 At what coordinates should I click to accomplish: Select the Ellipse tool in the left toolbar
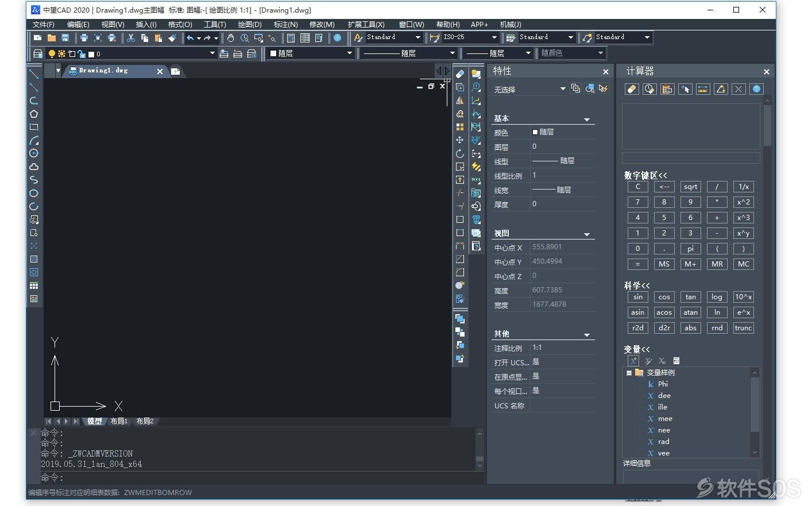point(34,193)
